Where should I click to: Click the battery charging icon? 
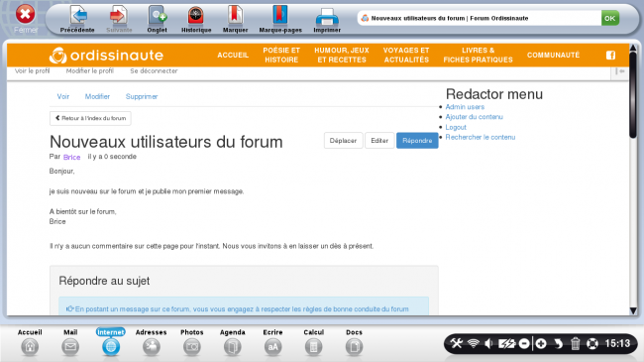pyautogui.click(x=506, y=343)
